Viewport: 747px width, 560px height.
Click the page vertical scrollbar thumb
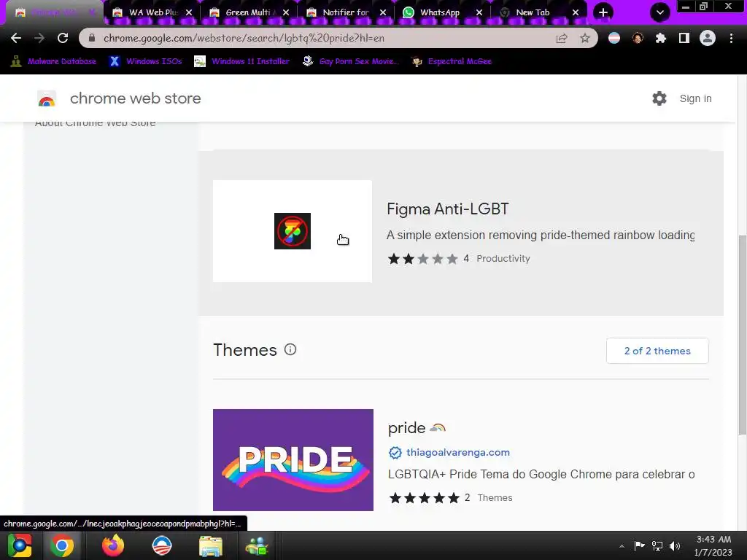(742, 334)
